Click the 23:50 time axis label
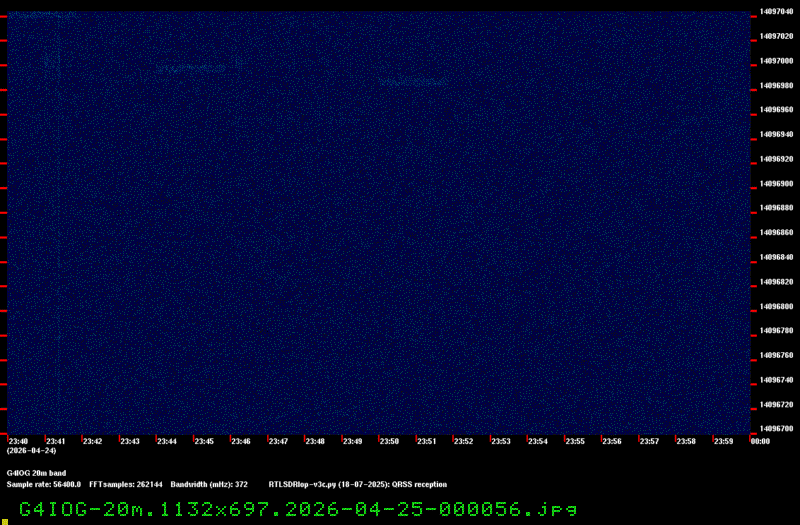 click(x=389, y=441)
